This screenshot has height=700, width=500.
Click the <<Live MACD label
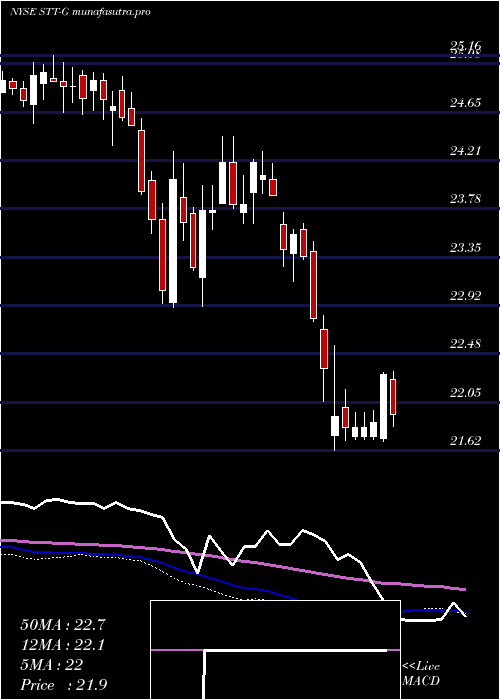pos(421,674)
